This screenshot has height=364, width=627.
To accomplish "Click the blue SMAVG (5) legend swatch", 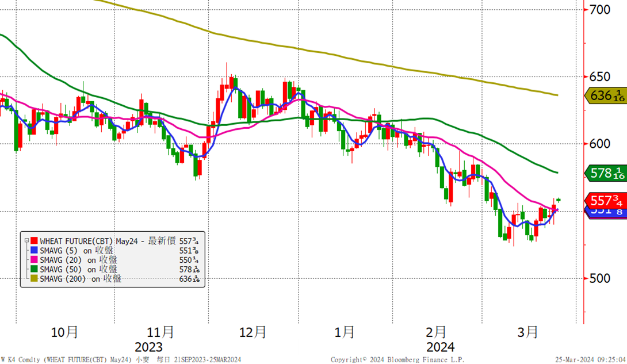I will (34, 251).
